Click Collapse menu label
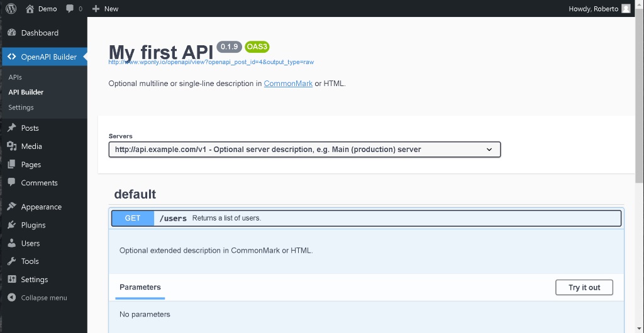The height and width of the screenshot is (333, 644). 44,298
